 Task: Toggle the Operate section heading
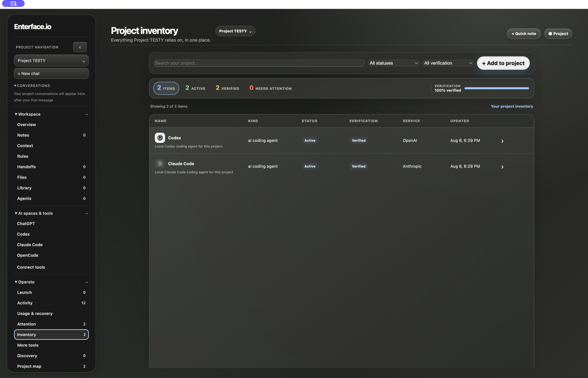(x=26, y=282)
